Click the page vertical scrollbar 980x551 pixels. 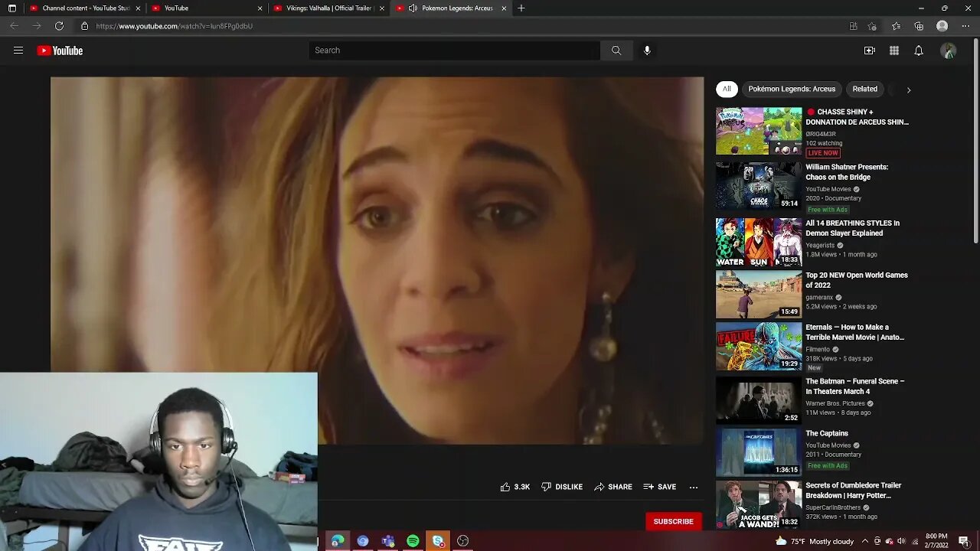point(975,142)
